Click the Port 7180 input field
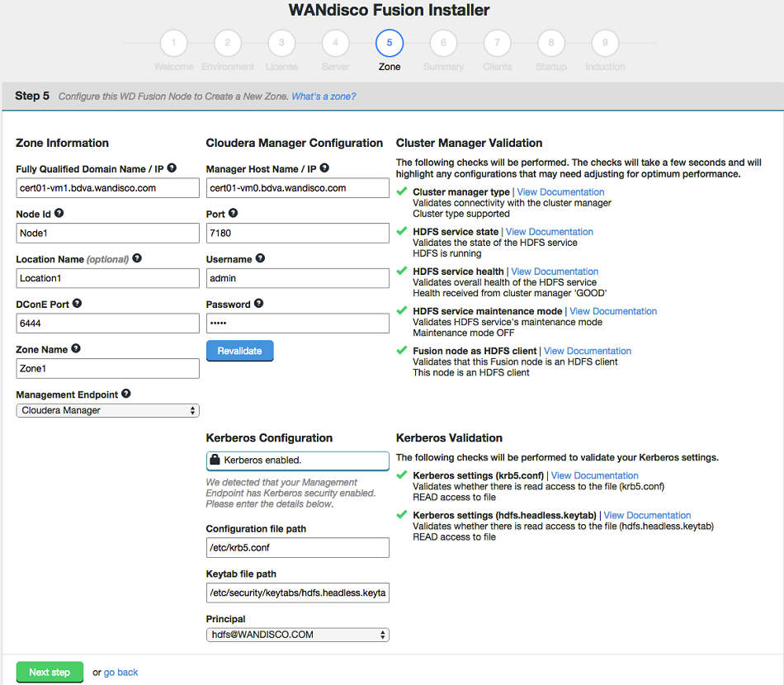Image resolution: width=784 pixels, height=685 pixels. (297, 233)
